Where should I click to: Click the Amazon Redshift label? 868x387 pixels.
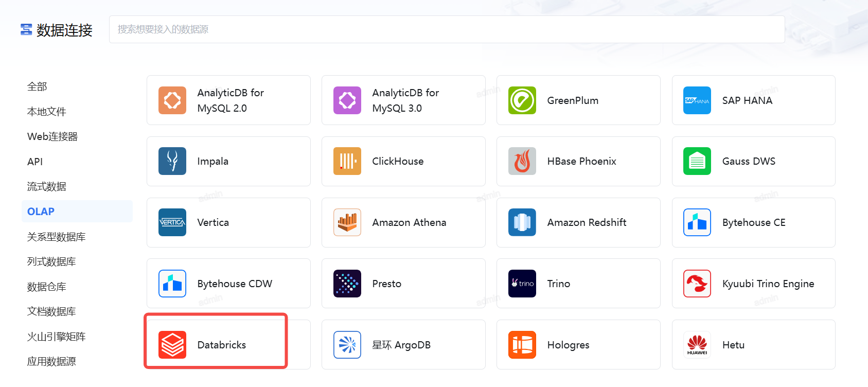pyautogui.click(x=587, y=222)
